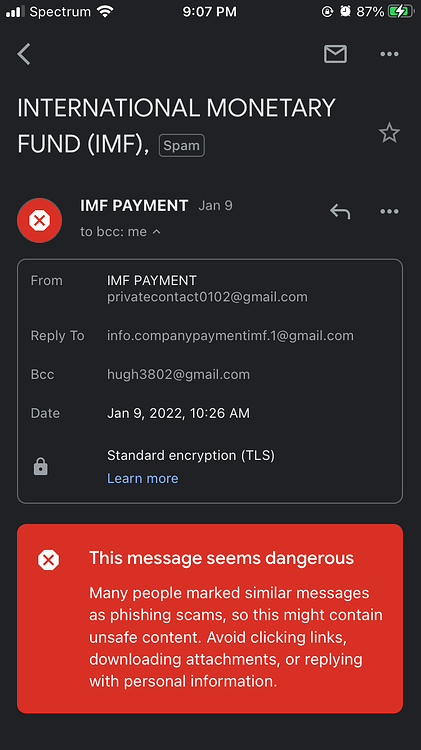Tap the Wi-Fi icon in status bar
The width and height of the screenshot is (421, 750).
point(105,11)
